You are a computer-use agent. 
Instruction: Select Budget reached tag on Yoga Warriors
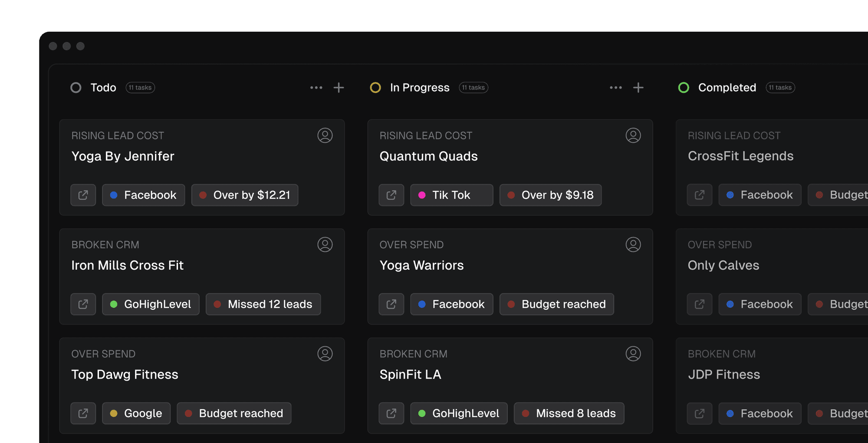click(x=557, y=304)
